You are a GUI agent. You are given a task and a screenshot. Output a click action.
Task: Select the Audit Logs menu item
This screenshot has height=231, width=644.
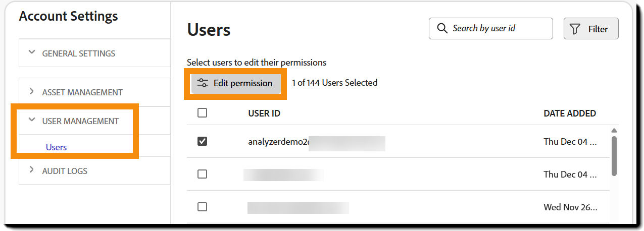(65, 171)
